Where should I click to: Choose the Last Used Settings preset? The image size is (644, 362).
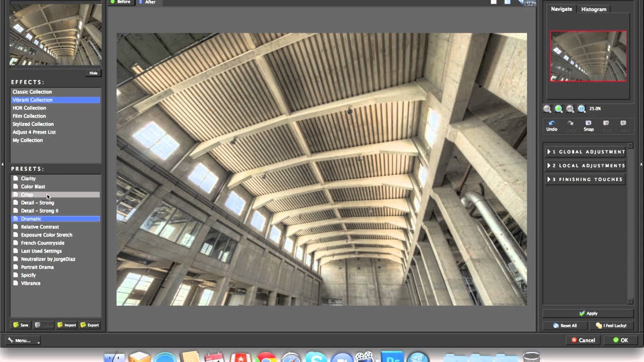[x=56, y=251]
